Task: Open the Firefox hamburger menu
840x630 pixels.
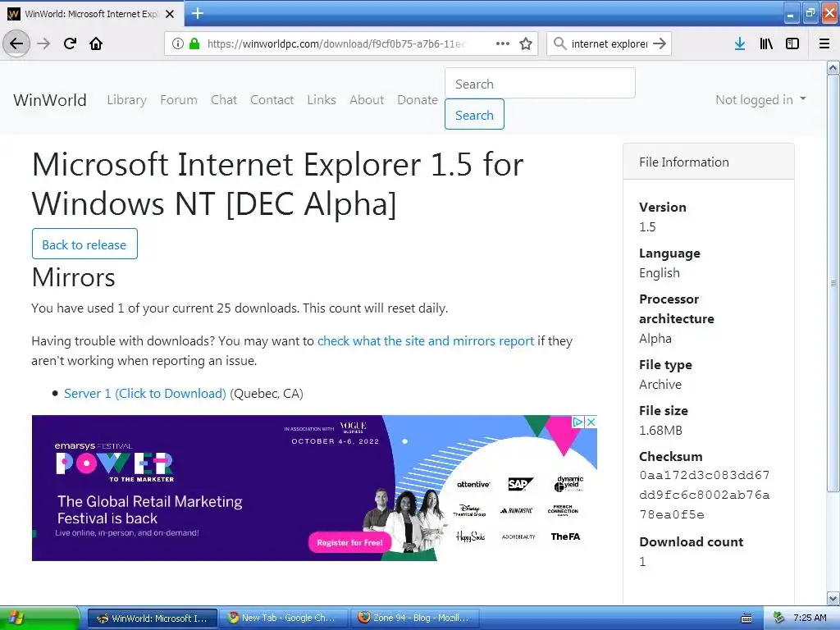Action: coord(824,43)
